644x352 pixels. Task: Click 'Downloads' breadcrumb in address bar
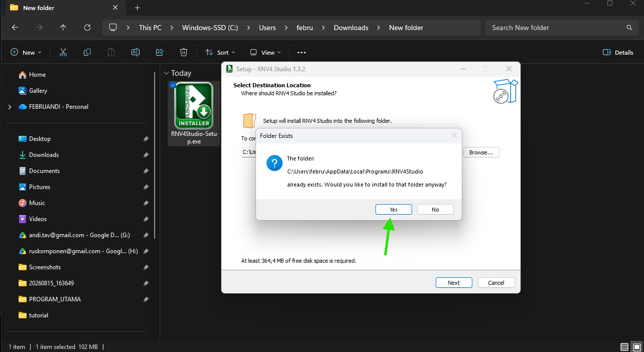pos(351,28)
